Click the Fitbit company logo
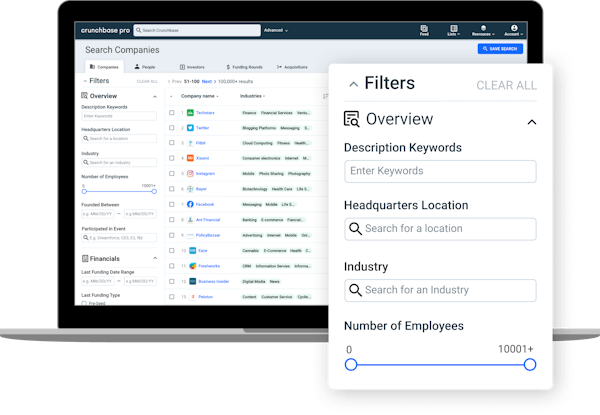 [x=190, y=143]
